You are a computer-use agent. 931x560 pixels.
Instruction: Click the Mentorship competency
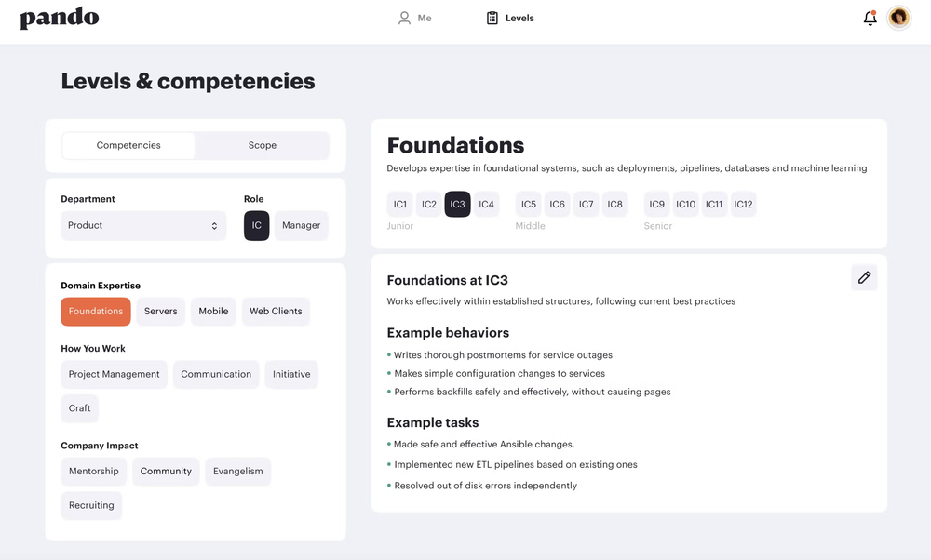(x=93, y=471)
